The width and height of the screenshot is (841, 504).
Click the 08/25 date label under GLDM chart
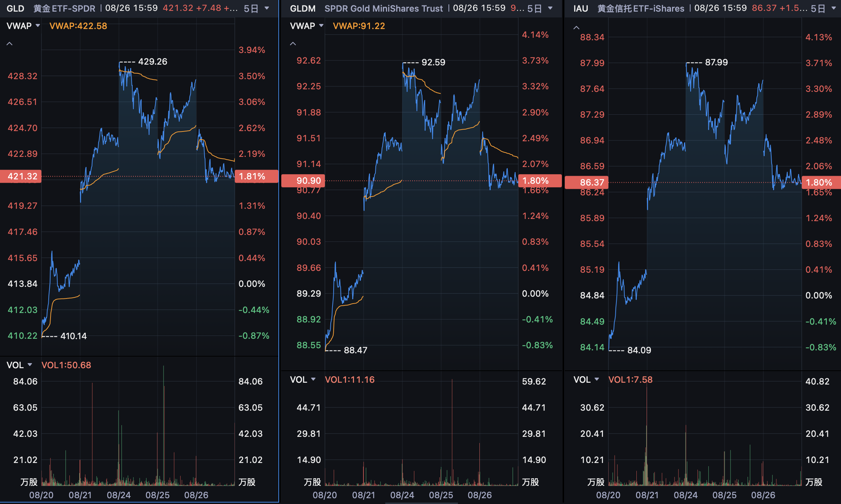[441, 495]
